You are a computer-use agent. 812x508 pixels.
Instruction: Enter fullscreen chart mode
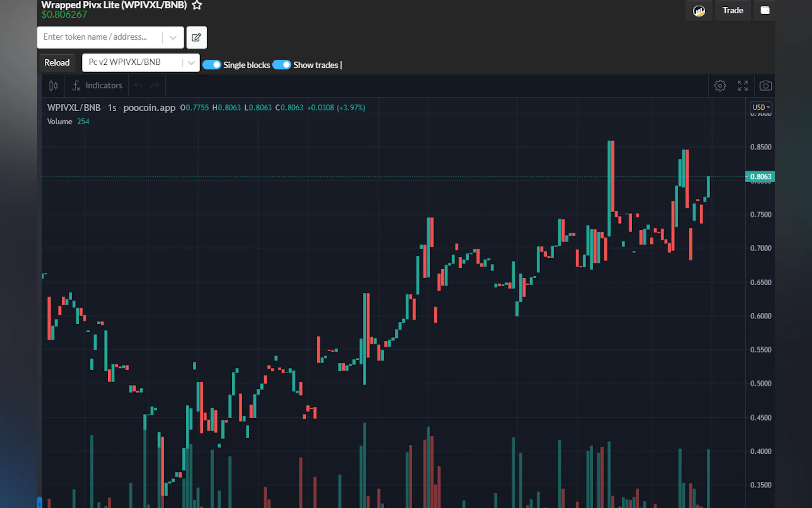point(743,86)
